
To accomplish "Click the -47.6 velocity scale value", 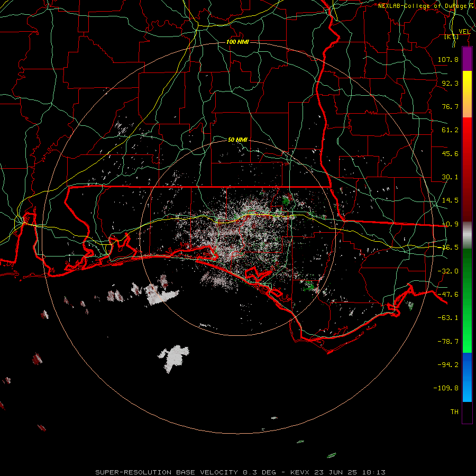I will click(448, 295).
